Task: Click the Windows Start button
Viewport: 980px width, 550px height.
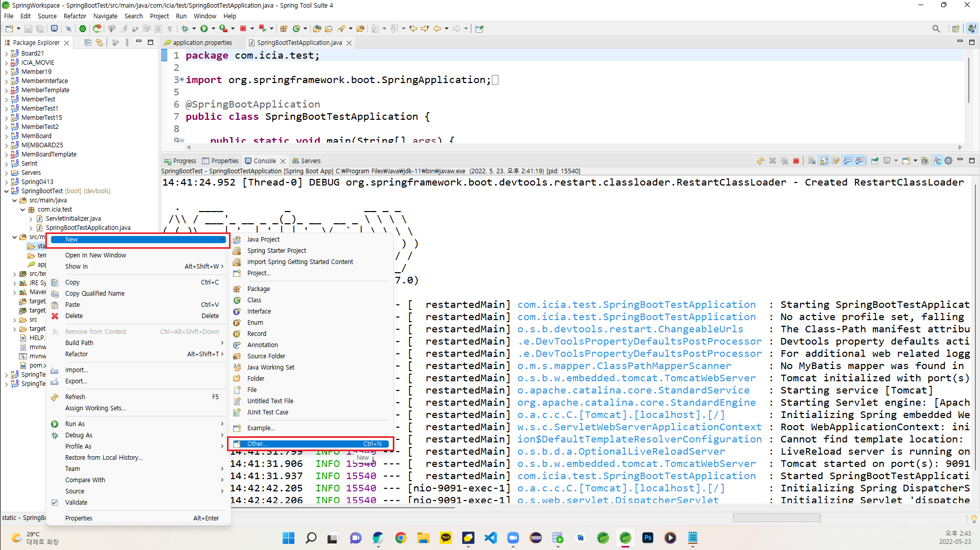Action: tap(288, 538)
